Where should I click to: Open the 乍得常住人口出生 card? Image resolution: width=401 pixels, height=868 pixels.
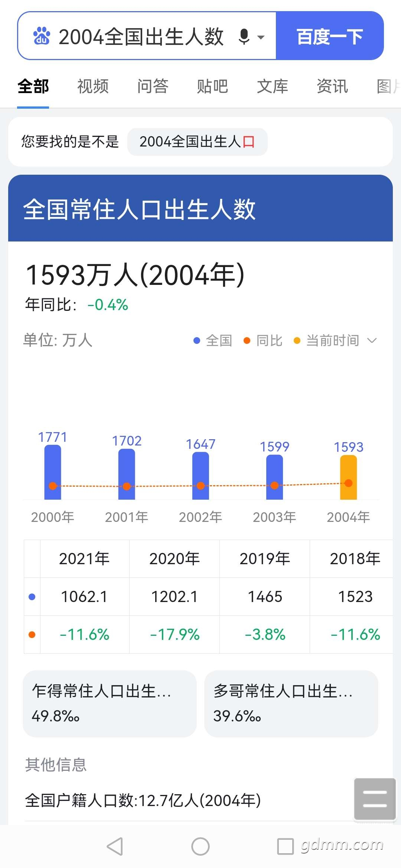pos(110,704)
